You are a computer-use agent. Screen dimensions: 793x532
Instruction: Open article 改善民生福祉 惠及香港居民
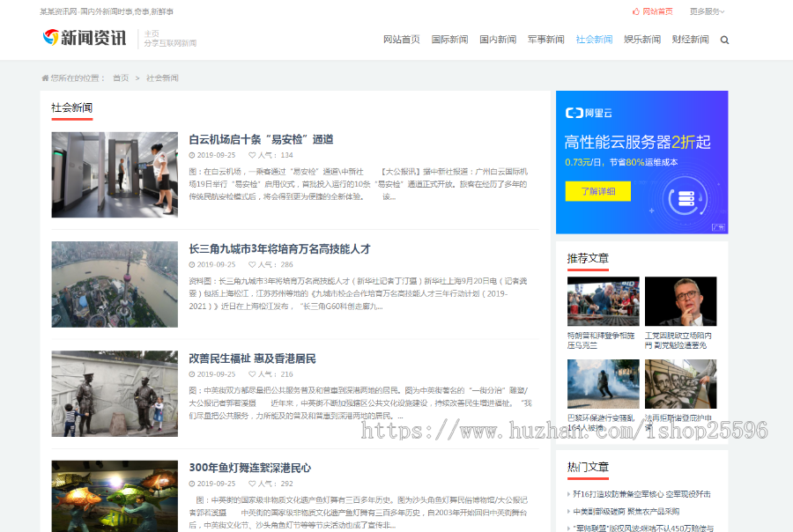pos(252,358)
